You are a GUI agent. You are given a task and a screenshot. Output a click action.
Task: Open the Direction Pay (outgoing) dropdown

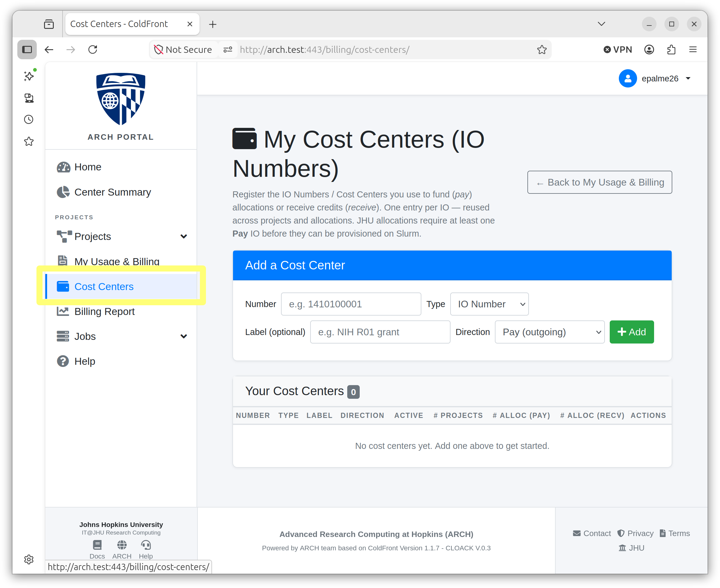click(x=550, y=332)
